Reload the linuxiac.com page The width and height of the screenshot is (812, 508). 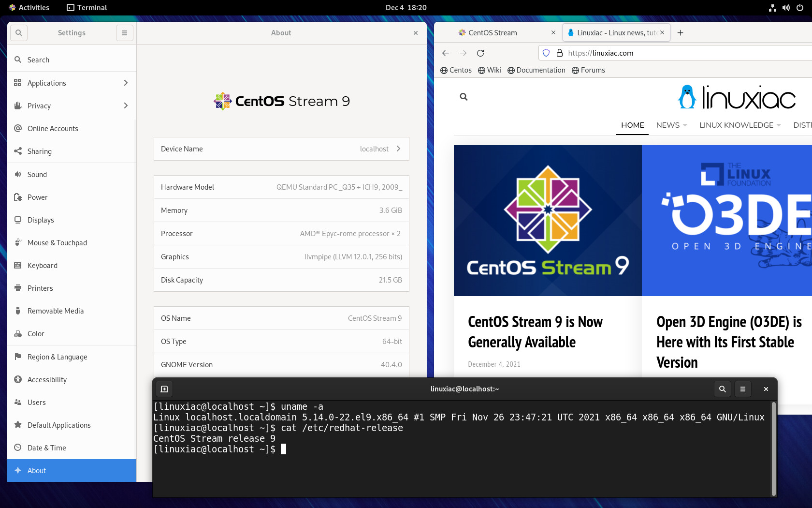point(480,53)
